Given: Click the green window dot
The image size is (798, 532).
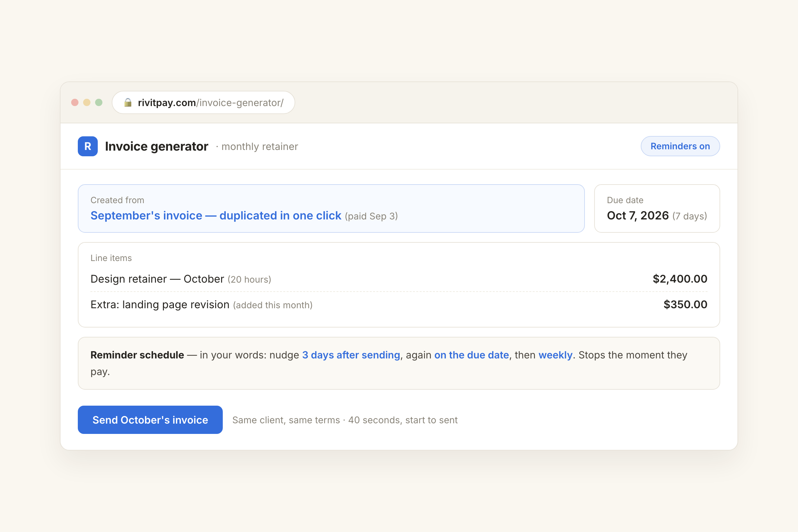Looking at the screenshot, I should pyautogui.click(x=99, y=102).
